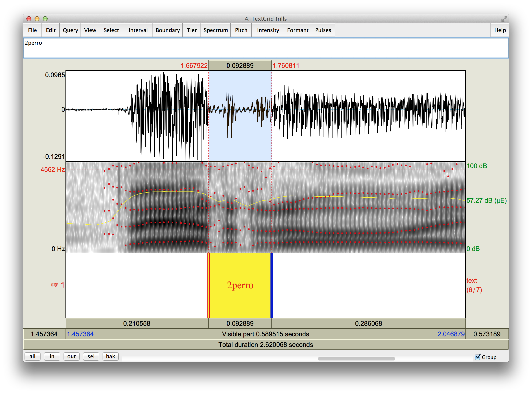Click the 'in' zoom button

(x=52, y=356)
